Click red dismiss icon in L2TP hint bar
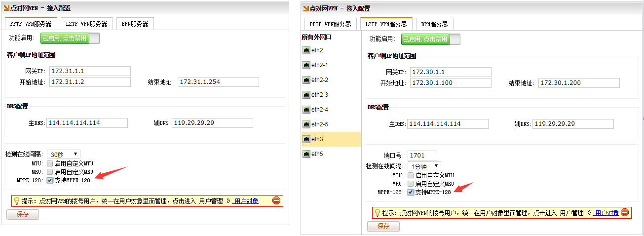This screenshot has height=236, width=644. (x=625, y=213)
